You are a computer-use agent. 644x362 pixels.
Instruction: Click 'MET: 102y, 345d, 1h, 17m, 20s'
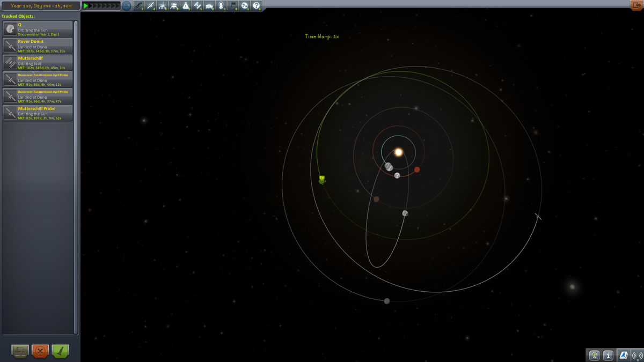[x=42, y=51]
